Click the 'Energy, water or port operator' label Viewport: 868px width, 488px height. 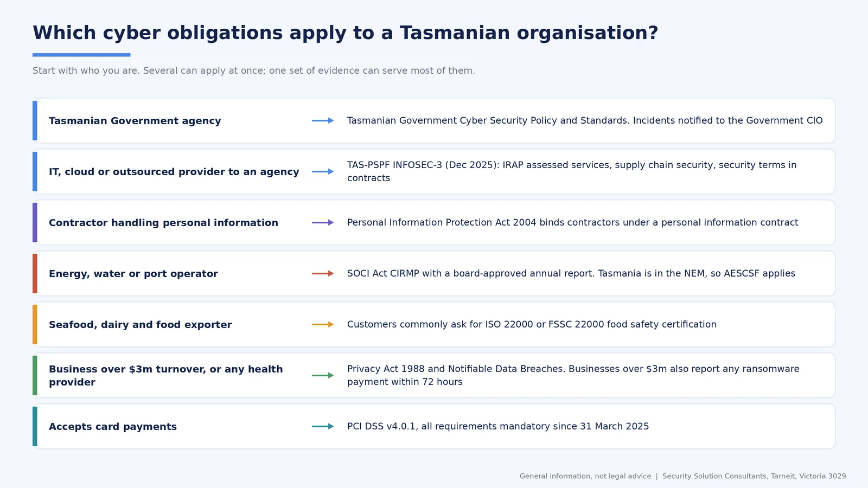click(133, 274)
